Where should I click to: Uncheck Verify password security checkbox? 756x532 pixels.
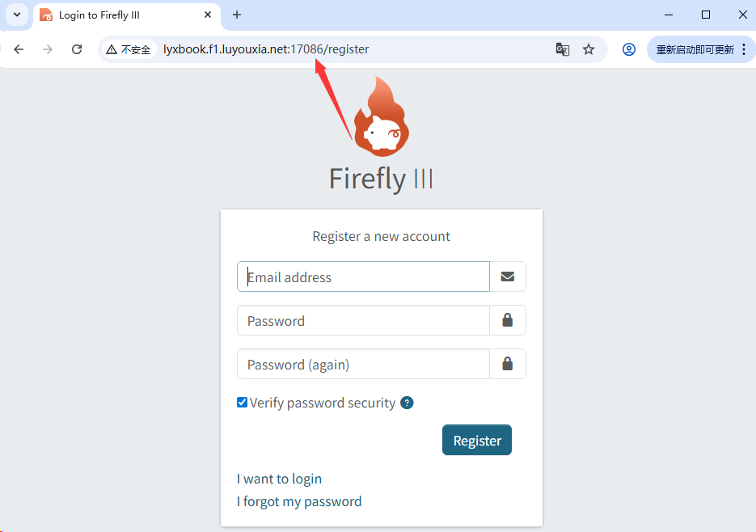(242, 403)
